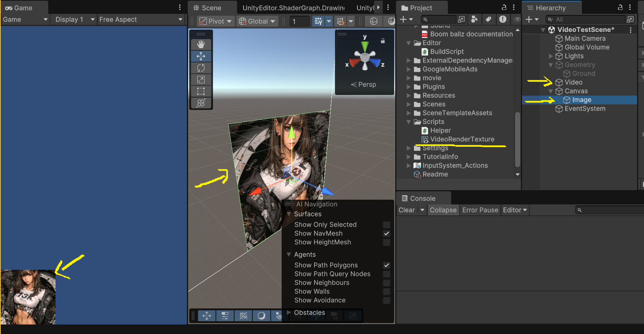Select the Hand view tool

tap(201, 45)
